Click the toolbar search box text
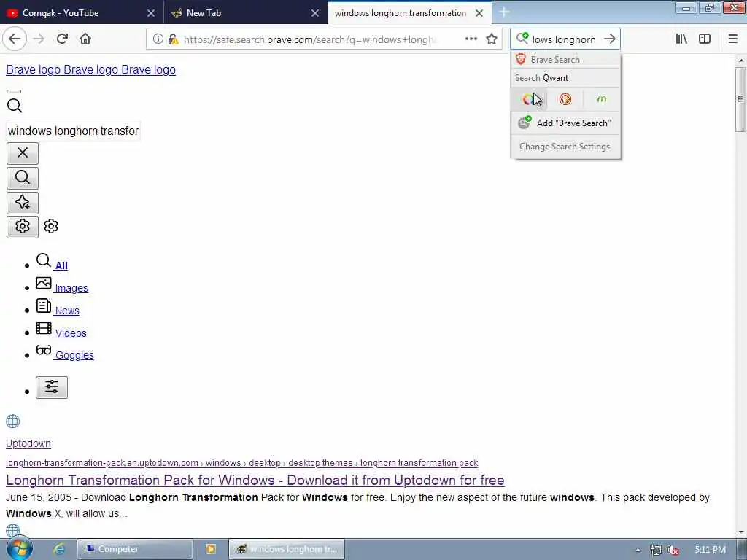 click(564, 39)
